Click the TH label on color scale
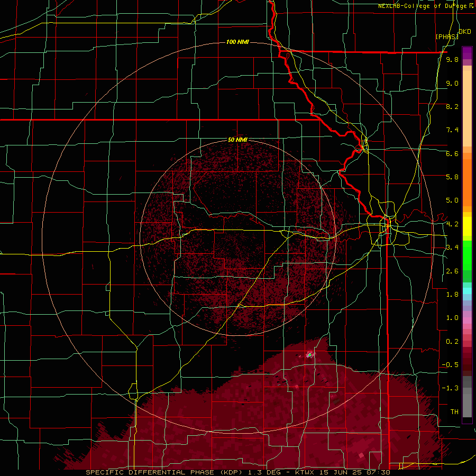476x476 pixels. coord(454,412)
